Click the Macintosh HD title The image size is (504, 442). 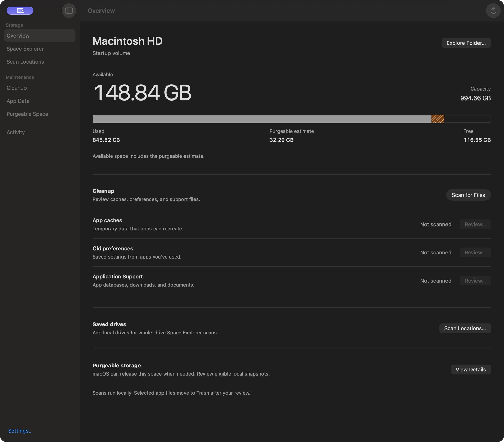[x=127, y=41]
